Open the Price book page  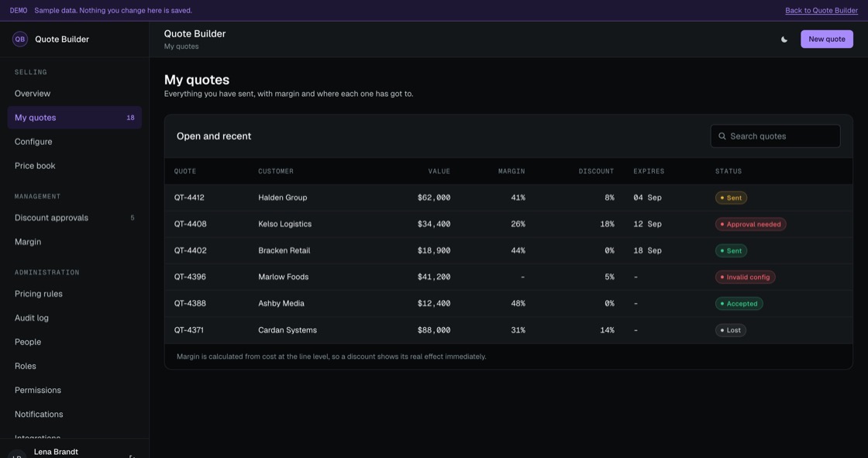pos(74,166)
